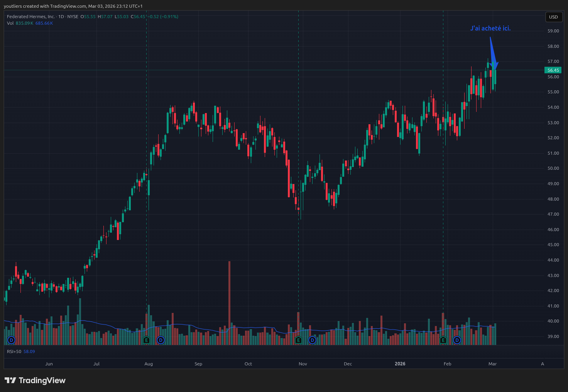Click the dividend marker near late May

(x=11, y=340)
